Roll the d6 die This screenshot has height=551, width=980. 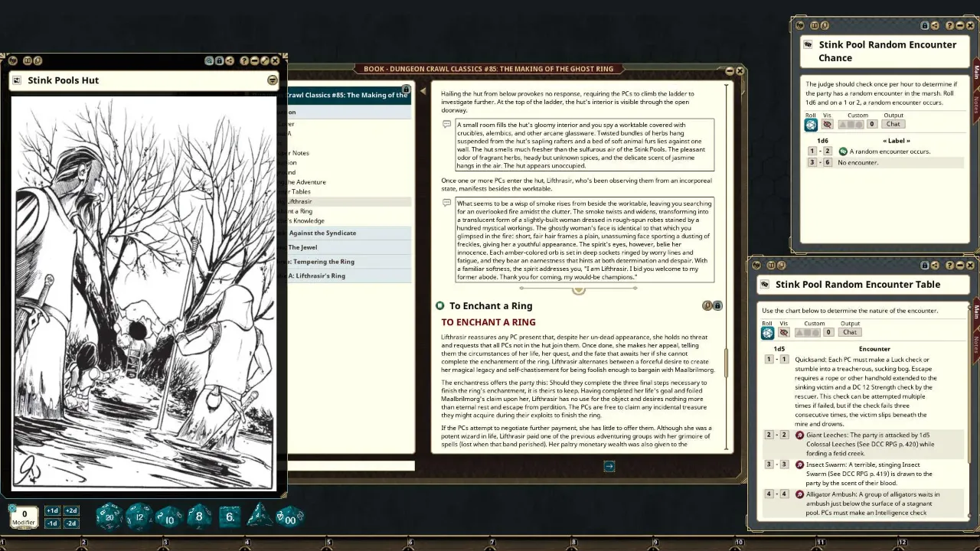pyautogui.click(x=230, y=517)
